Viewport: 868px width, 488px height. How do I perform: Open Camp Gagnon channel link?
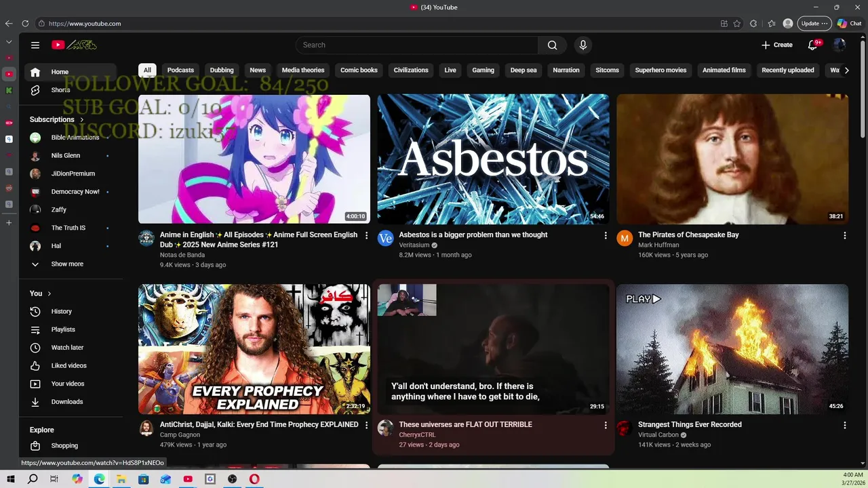[x=180, y=435]
